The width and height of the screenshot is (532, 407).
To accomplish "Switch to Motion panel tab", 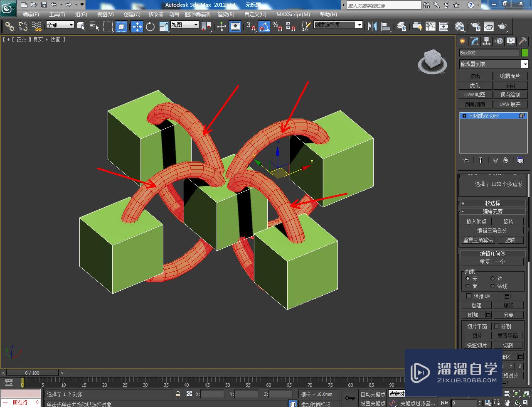I will 499,41.
